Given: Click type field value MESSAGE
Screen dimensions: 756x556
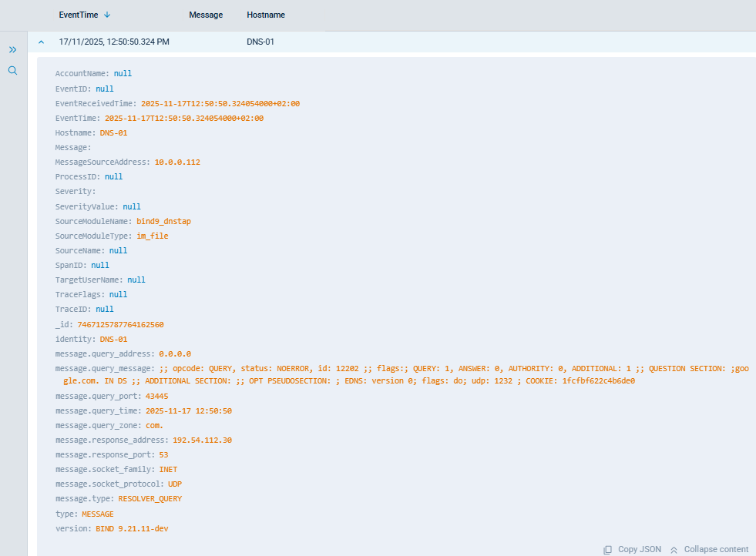Looking at the screenshot, I should (97, 514).
